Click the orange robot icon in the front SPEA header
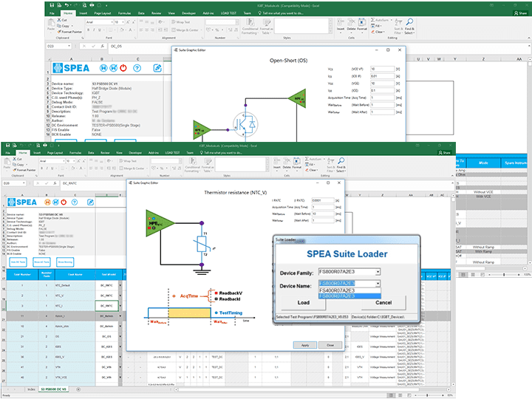532x399 pixels. pos(47,202)
